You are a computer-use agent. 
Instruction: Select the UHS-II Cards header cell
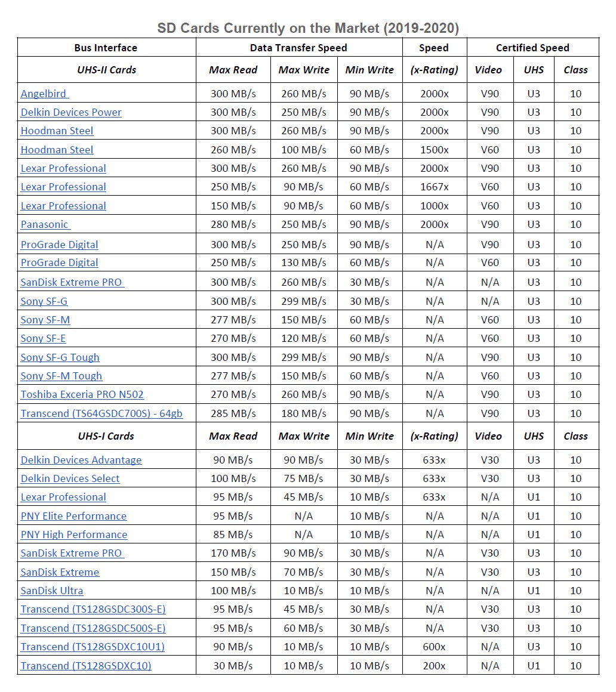106,70
